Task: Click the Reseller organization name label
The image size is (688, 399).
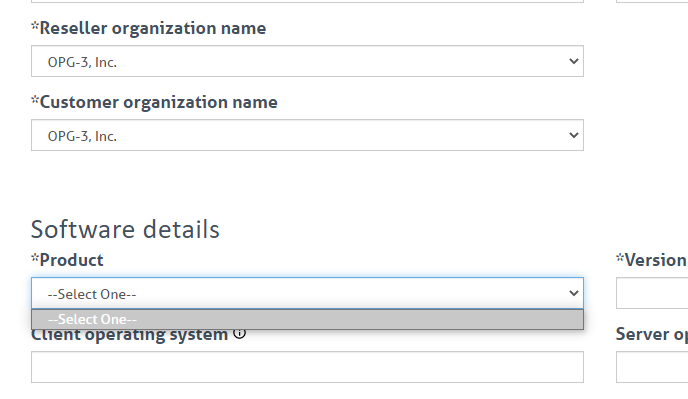Action: (148, 28)
